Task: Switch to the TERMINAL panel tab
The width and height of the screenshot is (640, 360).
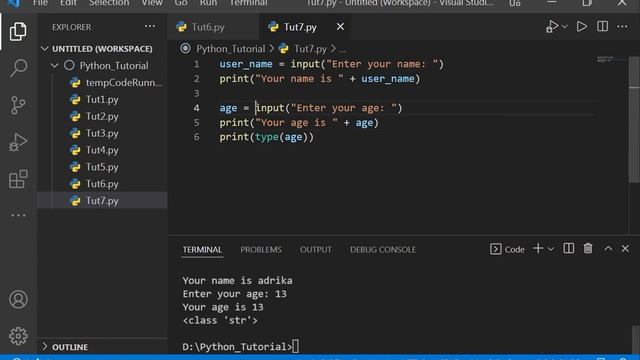Action: coord(202,249)
